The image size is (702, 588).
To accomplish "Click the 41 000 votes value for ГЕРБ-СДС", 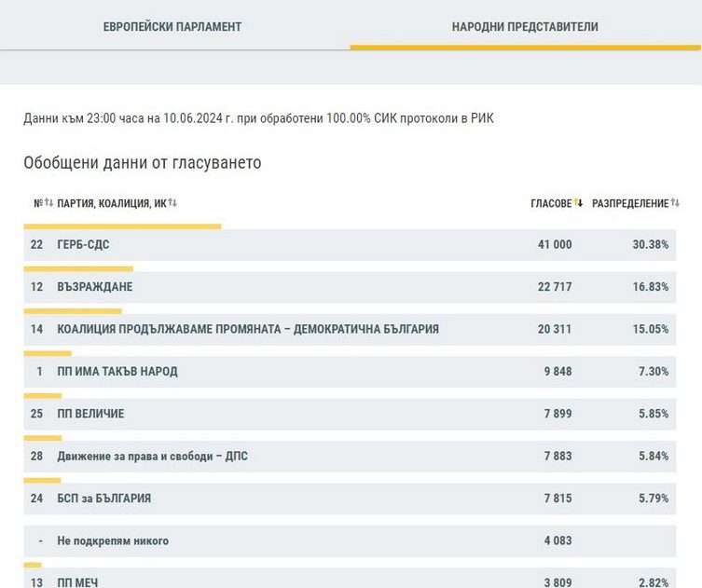I will 554,244.
